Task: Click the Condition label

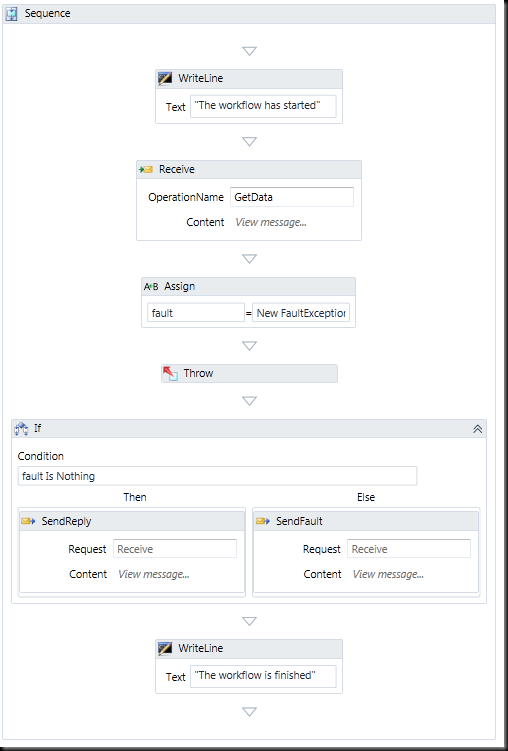Action: (41, 456)
